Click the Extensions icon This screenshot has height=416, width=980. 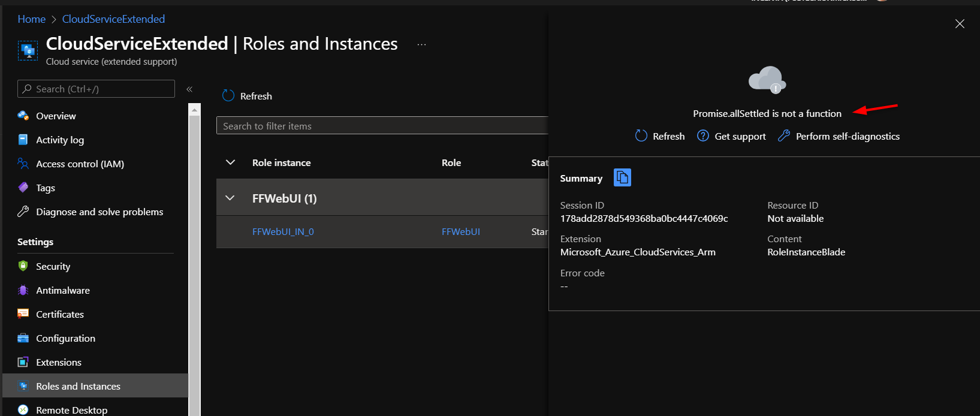(23, 362)
